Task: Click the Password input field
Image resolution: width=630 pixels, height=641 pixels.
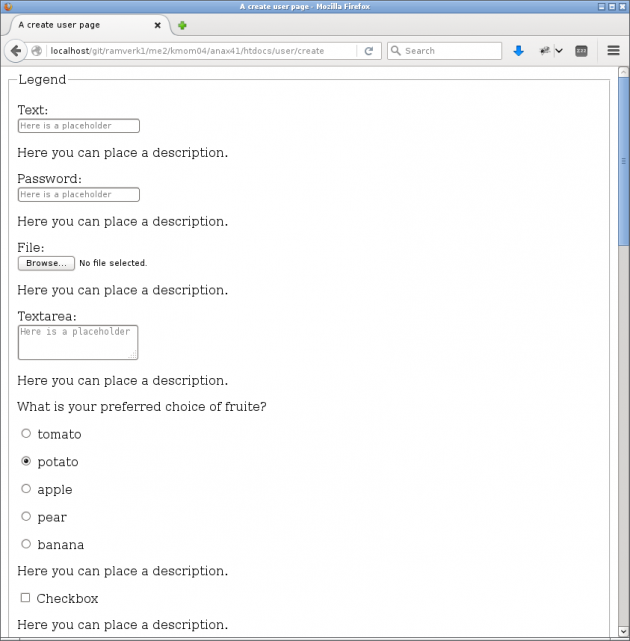Action: [78, 194]
